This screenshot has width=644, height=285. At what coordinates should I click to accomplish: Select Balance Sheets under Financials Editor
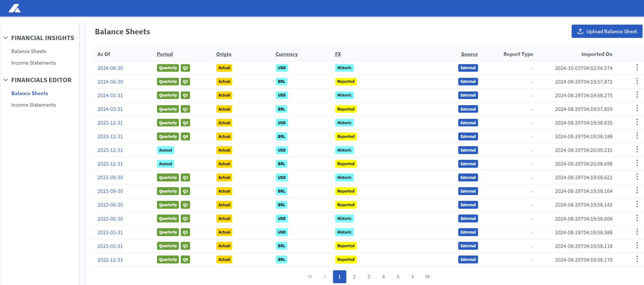coord(30,93)
